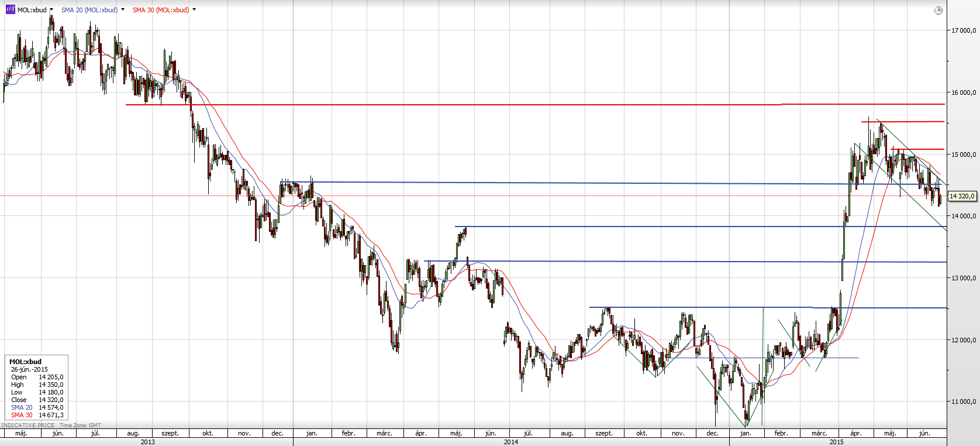Screen dimensions: 980x446
Task: Click the Close value in the info box
Action: point(51,400)
